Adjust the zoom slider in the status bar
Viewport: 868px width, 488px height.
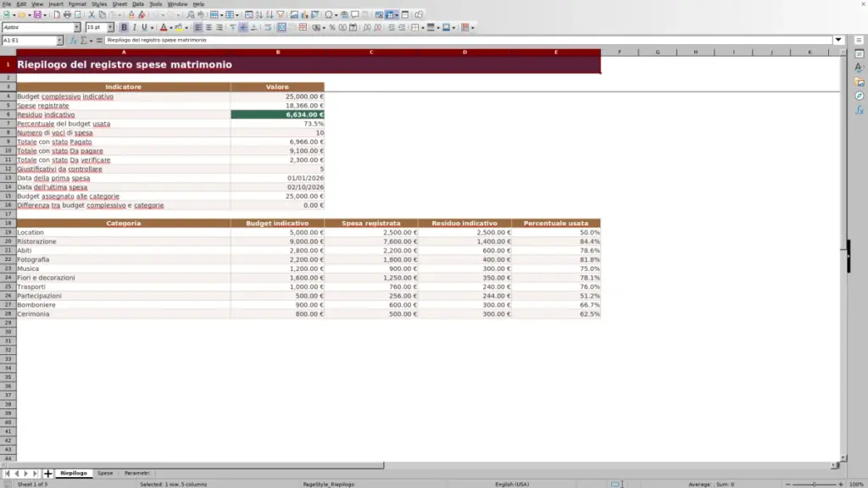(814, 484)
